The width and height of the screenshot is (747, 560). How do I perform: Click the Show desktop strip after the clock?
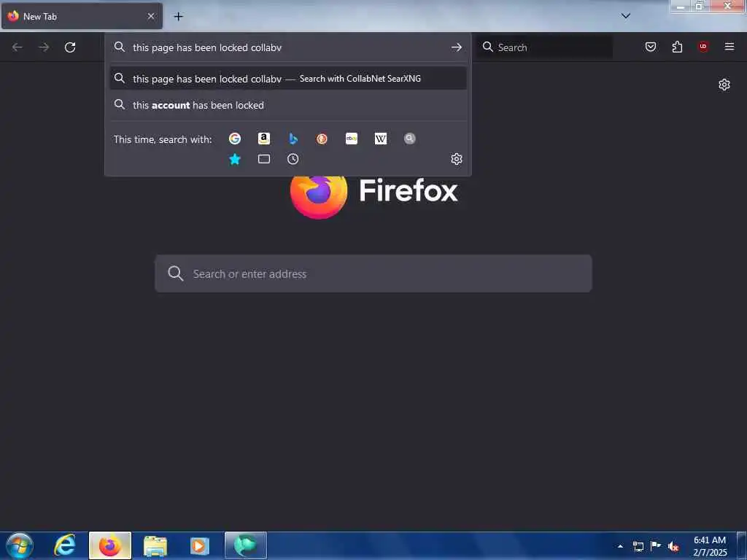point(742,546)
